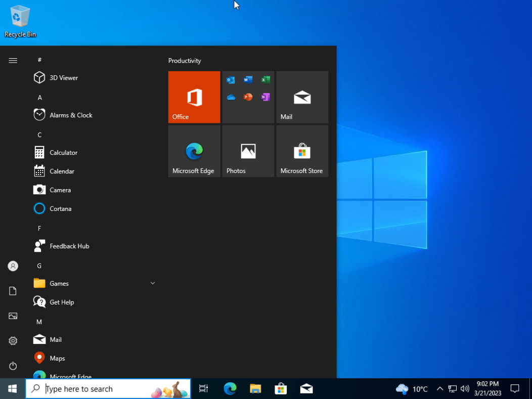This screenshot has height=399, width=532.
Task: Click the Office tile
Action: (x=194, y=97)
